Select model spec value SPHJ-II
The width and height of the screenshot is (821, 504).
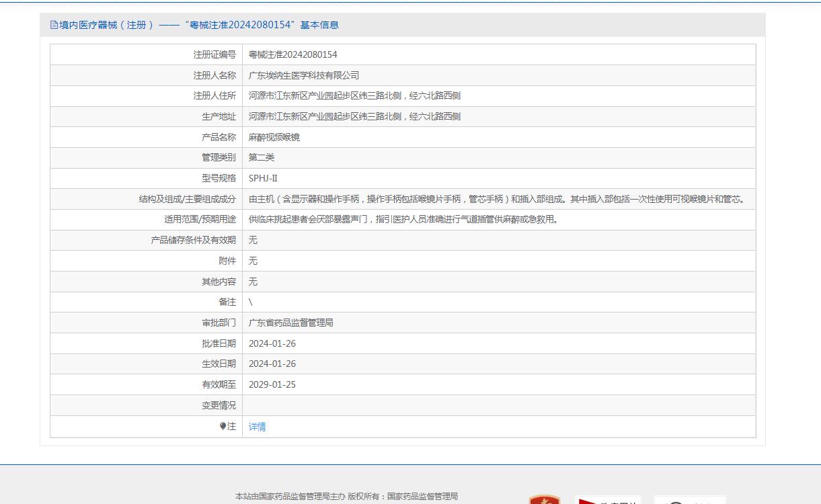click(263, 178)
